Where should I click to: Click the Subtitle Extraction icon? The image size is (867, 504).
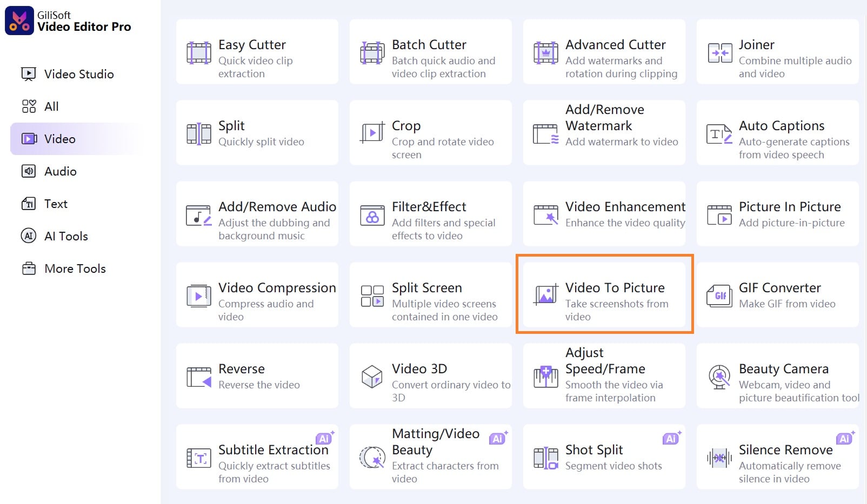click(199, 458)
